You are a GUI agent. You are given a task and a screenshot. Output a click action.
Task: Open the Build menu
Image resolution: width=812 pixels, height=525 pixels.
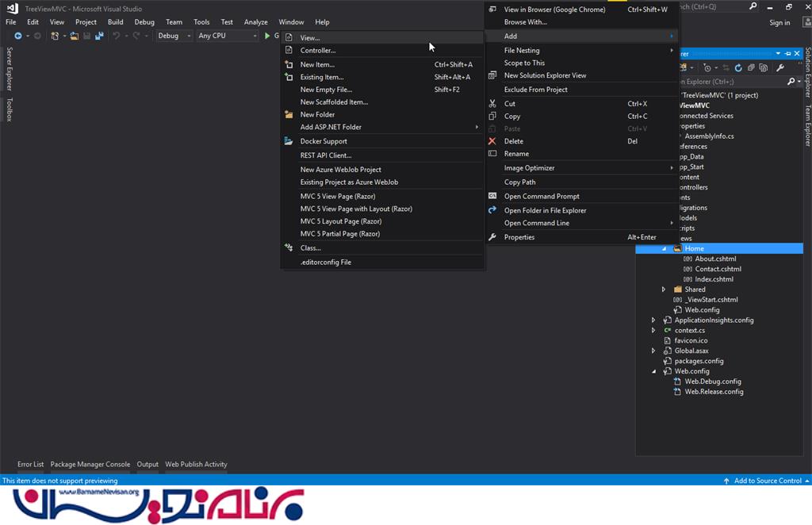[x=116, y=22]
